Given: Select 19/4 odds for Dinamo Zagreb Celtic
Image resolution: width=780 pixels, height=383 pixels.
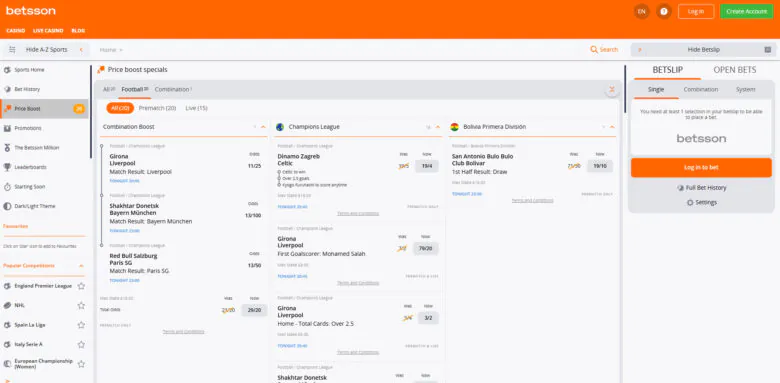Looking at the screenshot, I should click(427, 166).
